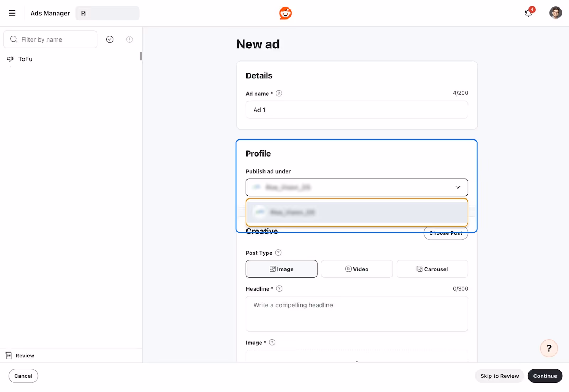Viewport: 569px width, 392px height.
Task: Click the Continue button
Action: click(x=545, y=376)
